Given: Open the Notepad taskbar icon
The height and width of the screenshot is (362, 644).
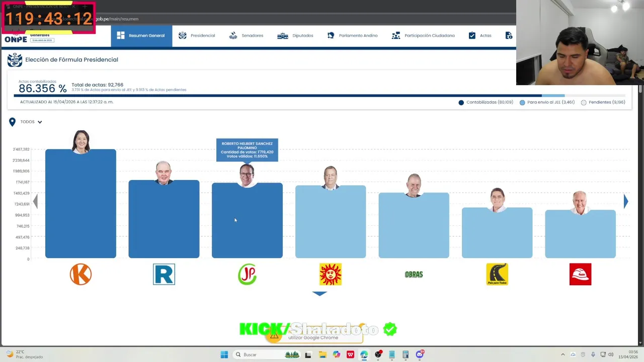Looking at the screenshot, I should click(391, 354).
